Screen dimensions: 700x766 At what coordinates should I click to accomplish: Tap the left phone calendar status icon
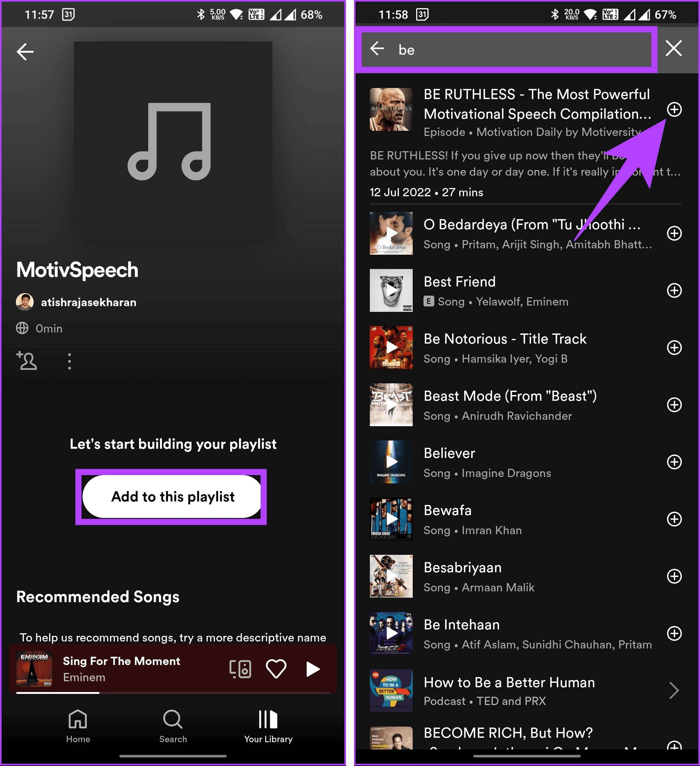point(68,14)
